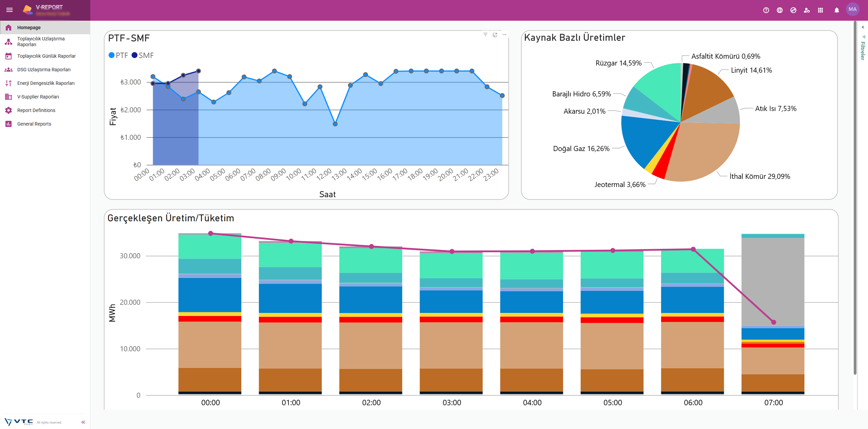Viewport: 868px width, 429px height.
Task: Toggle SMF series in chart legend
Action: click(143, 55)
